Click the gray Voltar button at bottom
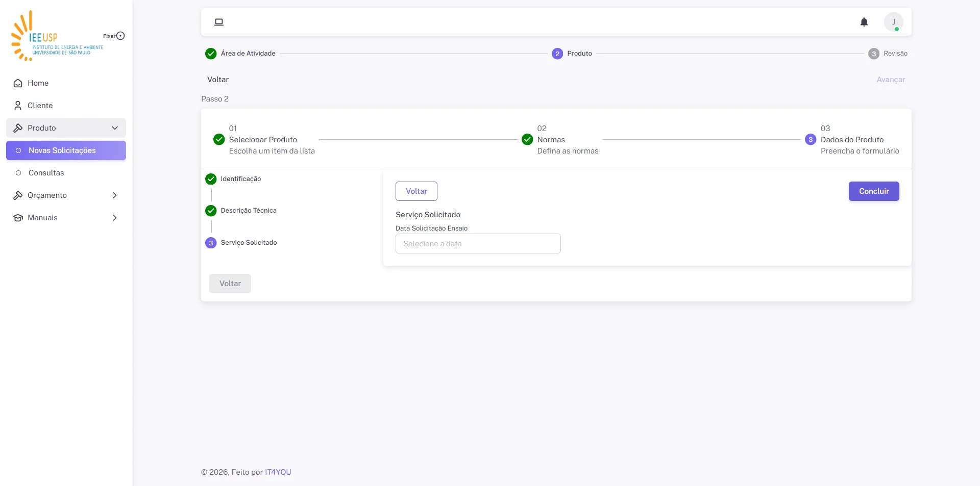Image resolution: width=980 pixels, height=486 pixels. pos(230,284)
